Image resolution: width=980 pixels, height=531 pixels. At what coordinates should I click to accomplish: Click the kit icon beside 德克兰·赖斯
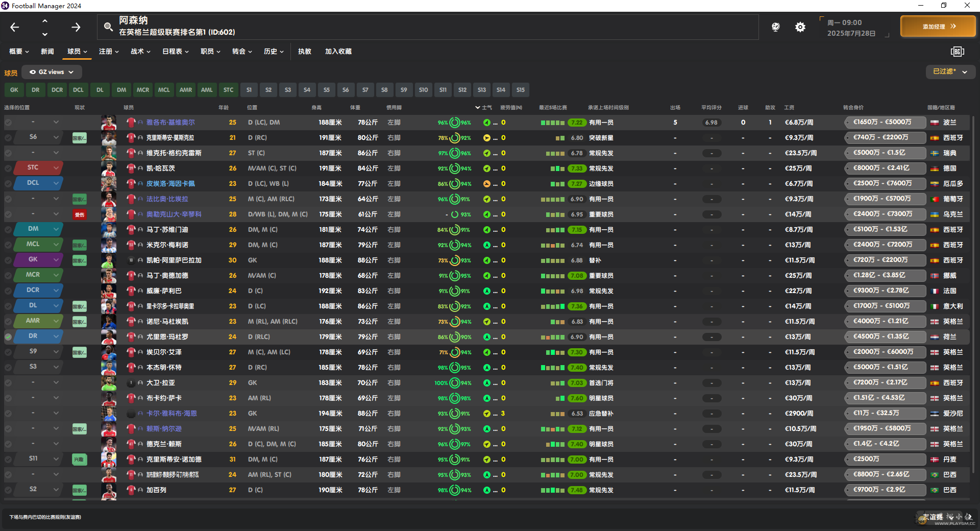131,444
